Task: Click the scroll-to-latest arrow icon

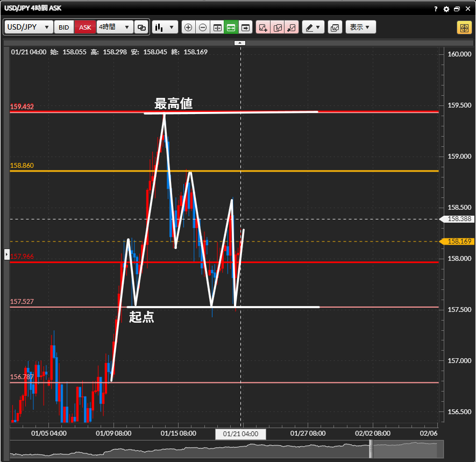Action: tap(246, 27)
